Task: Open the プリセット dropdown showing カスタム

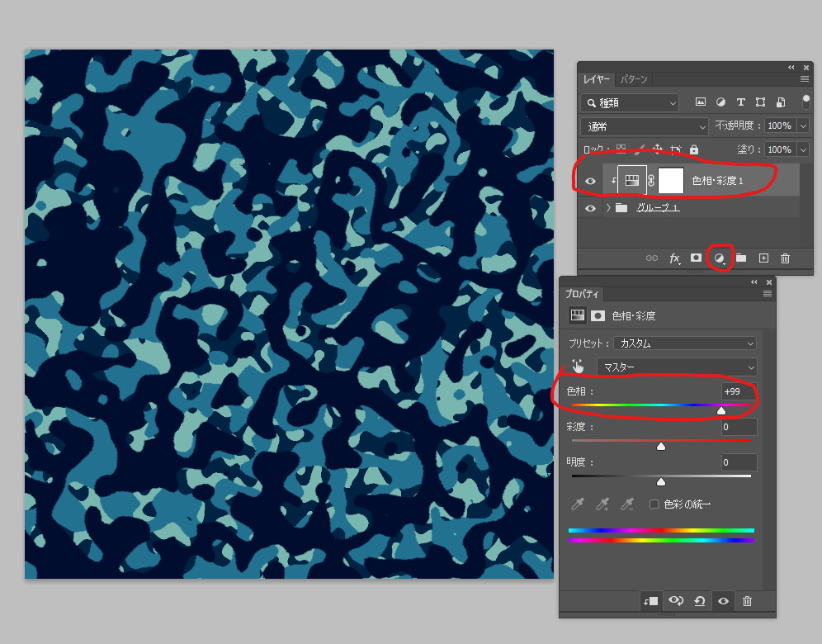Action: pyautogui.click(x=686, y=343)
